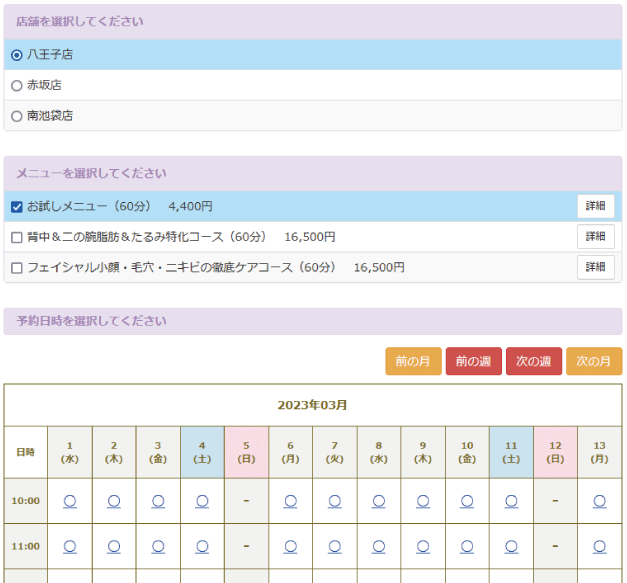
Task: Select the 11:00 circle on March 11 (土)
Action: coord(511,546)
